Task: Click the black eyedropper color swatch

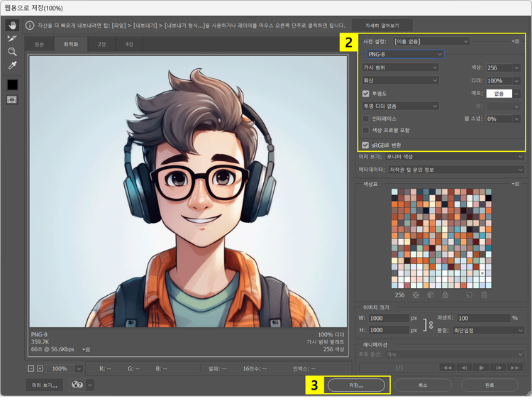Action: (12, 84)
